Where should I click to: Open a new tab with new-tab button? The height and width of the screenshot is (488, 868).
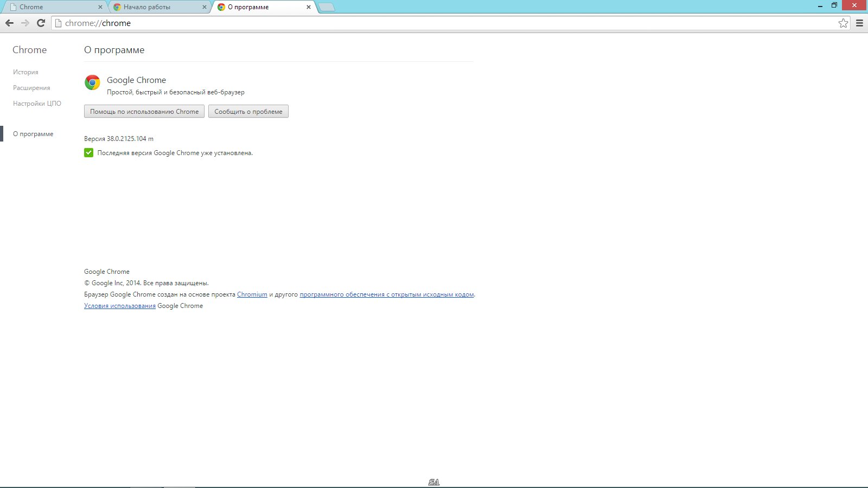point(327,7)
